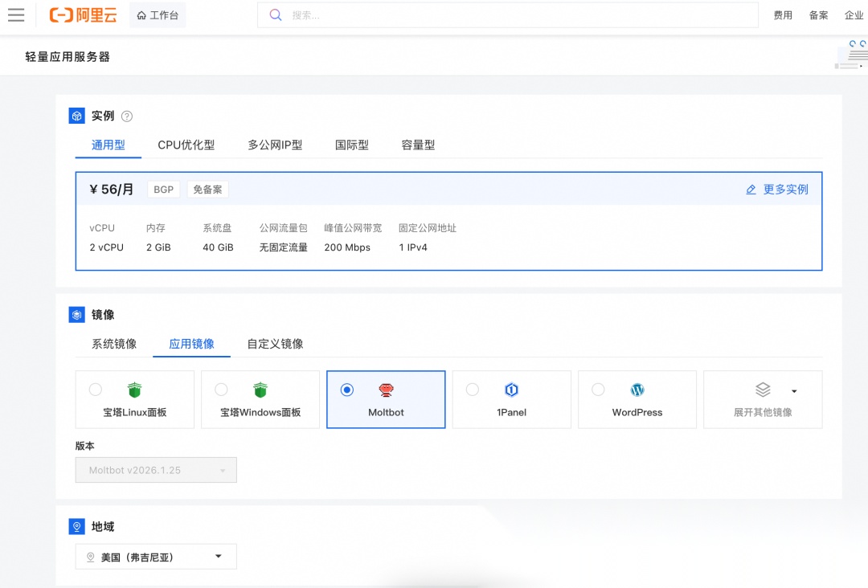This screenshot has height=588, width=868.
Task: Switch to the 自定义镜像 tab
Action: click(x=275, y=344)
